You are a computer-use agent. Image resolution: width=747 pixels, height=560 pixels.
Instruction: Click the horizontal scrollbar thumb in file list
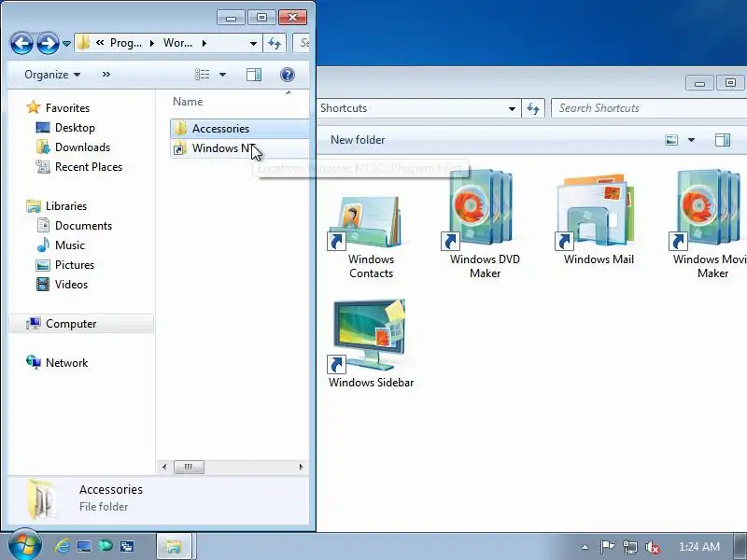189,467
